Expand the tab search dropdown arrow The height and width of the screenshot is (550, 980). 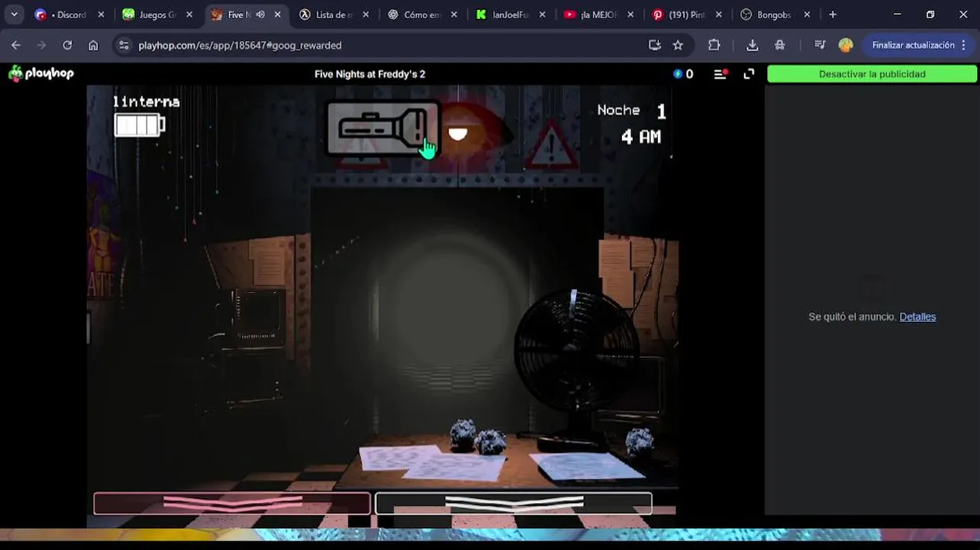(x=15, y=15)
